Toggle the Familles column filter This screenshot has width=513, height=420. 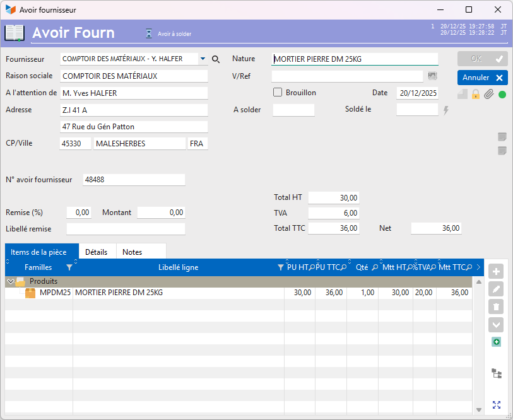point(69,267)
